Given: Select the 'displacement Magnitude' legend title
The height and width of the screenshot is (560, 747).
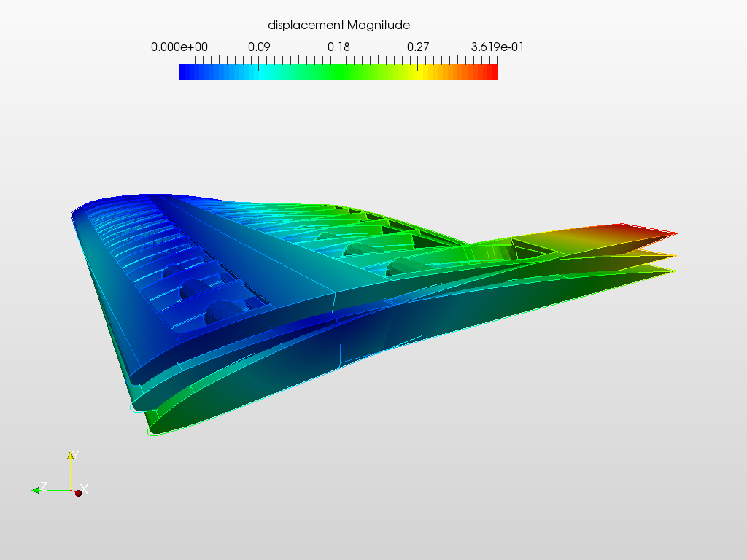Looking at the screenshot, I should pos(338,26).
